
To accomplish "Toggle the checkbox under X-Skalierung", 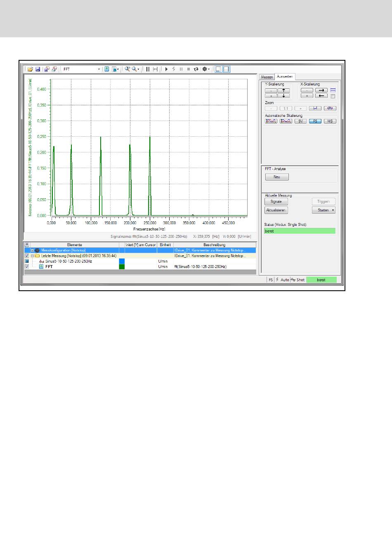I will point(333,96).
